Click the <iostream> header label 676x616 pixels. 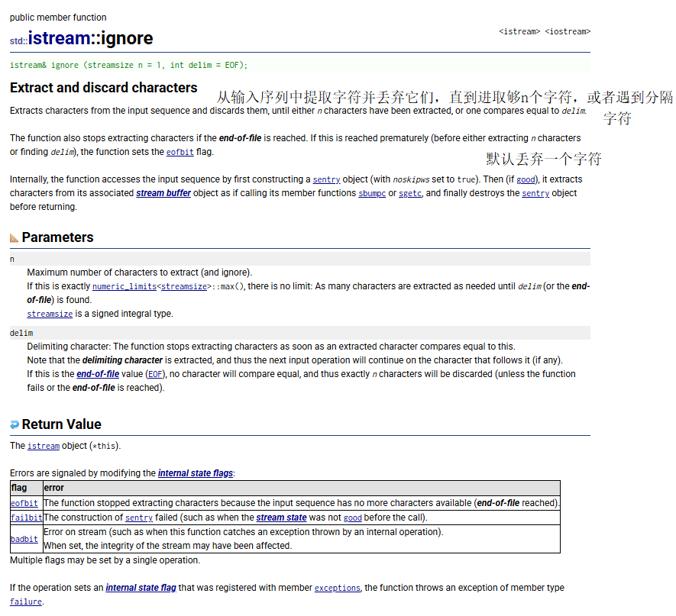pyautogui.click(x=568, y=31)
